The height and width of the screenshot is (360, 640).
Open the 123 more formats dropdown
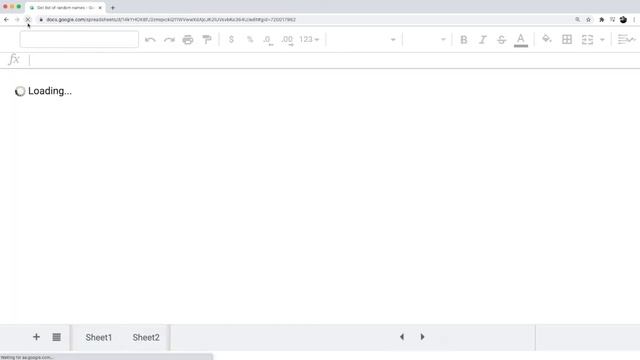pyautogui.click(x=309, y=39)
